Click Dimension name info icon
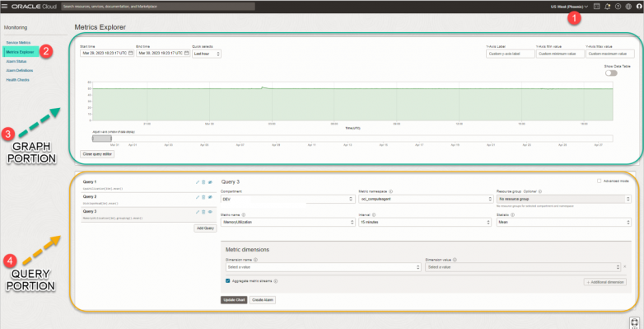 [255, 260]
